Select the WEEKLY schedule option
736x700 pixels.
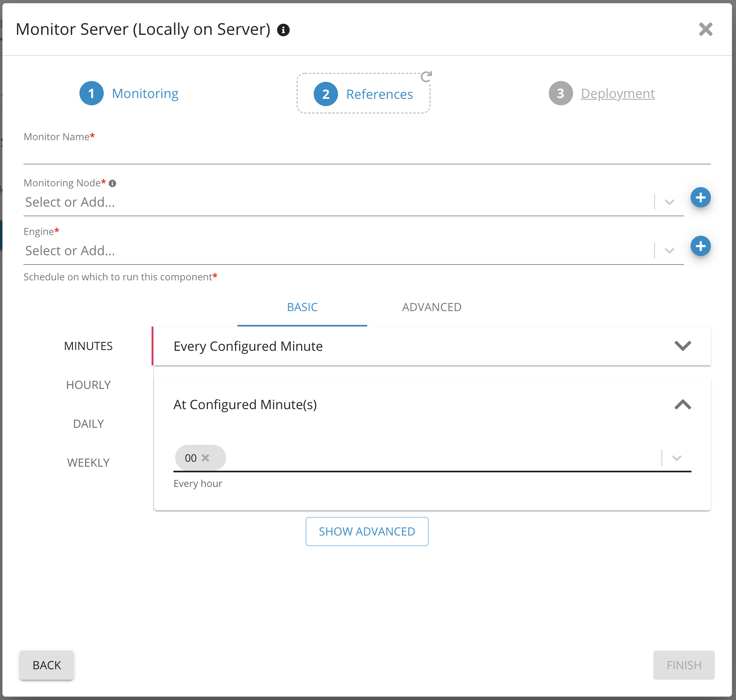pos(88,463)
